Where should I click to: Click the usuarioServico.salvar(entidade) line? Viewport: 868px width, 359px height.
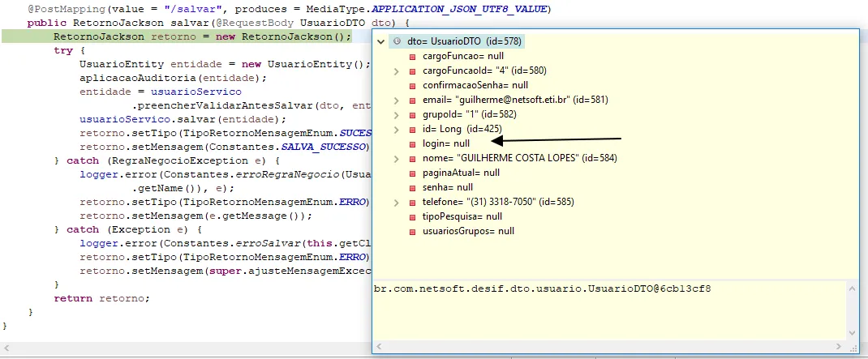point(183,119)
